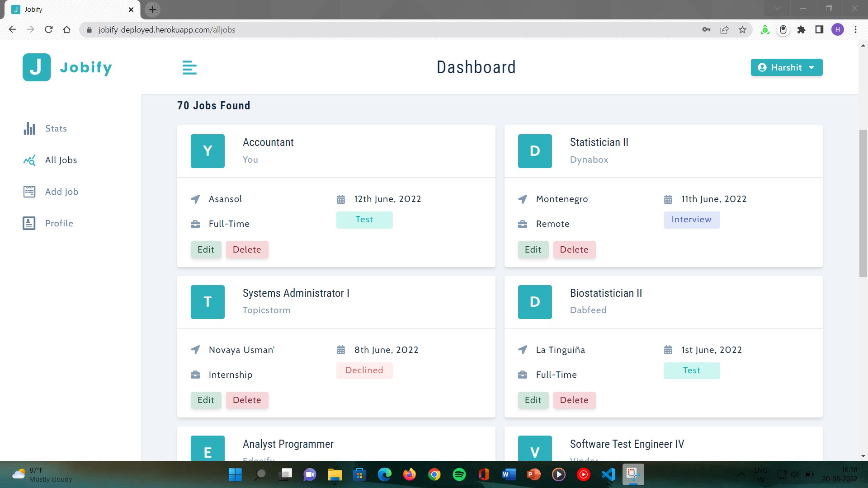
Task: Open a new browser tab
Action: pos(152,9)
